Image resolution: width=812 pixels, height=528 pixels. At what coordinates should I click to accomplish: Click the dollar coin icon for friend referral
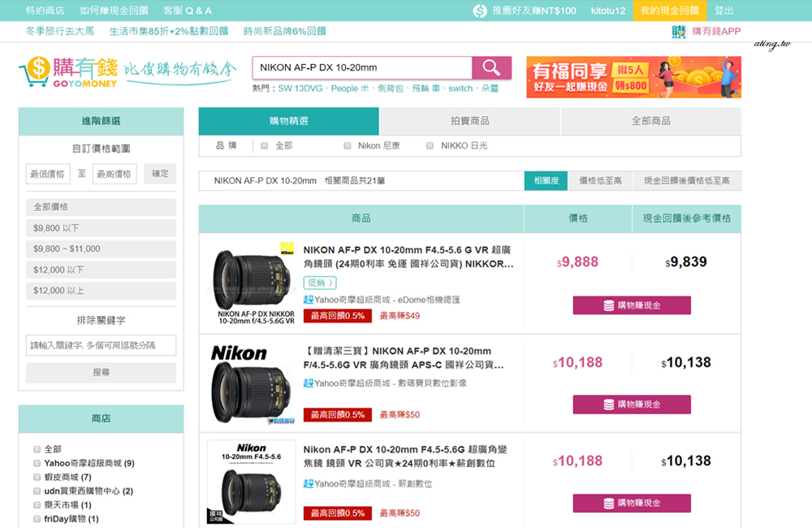point(480,11)
